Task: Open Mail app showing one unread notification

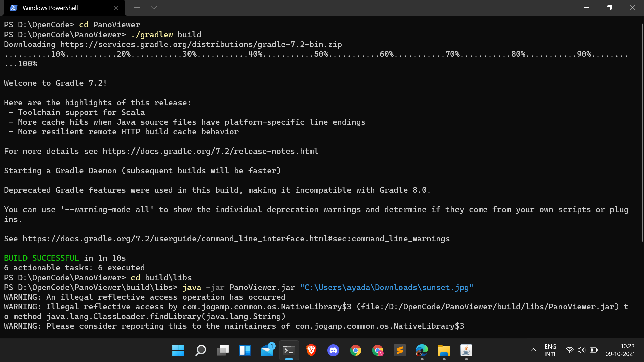Action: (x=267, y=350)
